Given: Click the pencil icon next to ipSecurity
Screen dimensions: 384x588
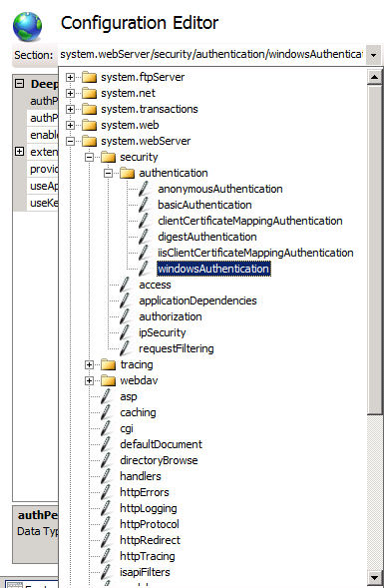Looking at the screenshot, I should 125,332.
